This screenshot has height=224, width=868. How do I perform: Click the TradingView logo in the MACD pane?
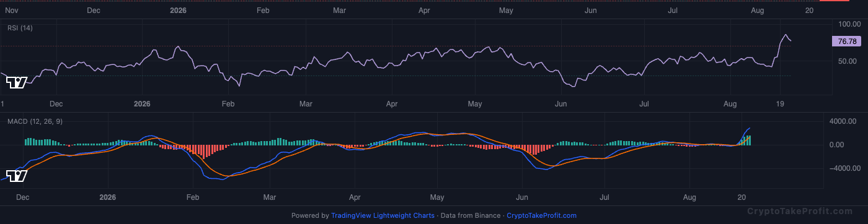coord(17,176)
